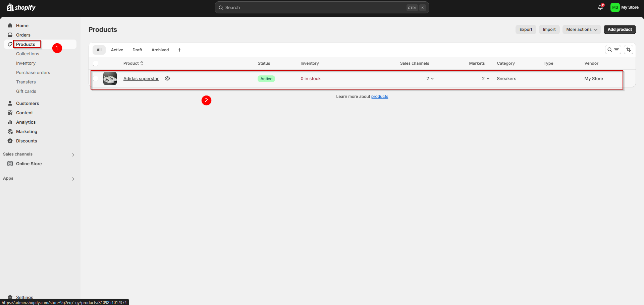Screen dimensions: 644x305
Task: Open the sort products button
Action: point(629,50)
